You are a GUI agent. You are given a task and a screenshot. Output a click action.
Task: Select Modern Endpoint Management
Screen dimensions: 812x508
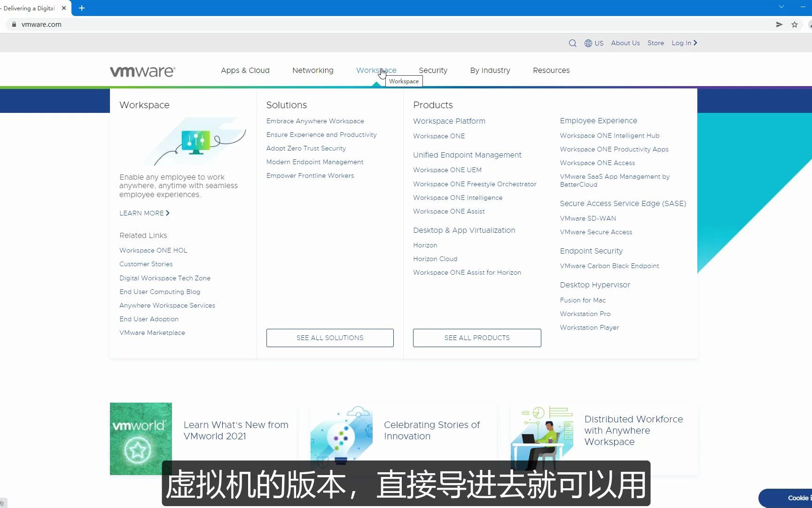(x=315, y=162)
